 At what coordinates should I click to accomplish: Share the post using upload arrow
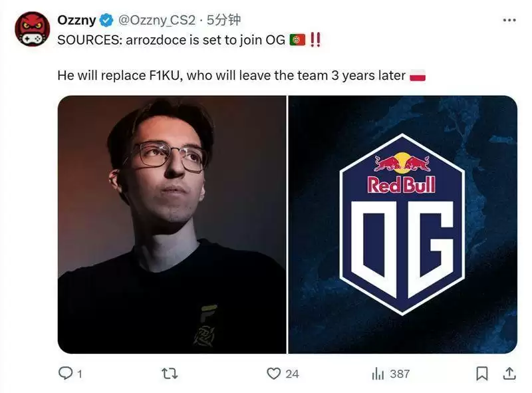(509, 373)
